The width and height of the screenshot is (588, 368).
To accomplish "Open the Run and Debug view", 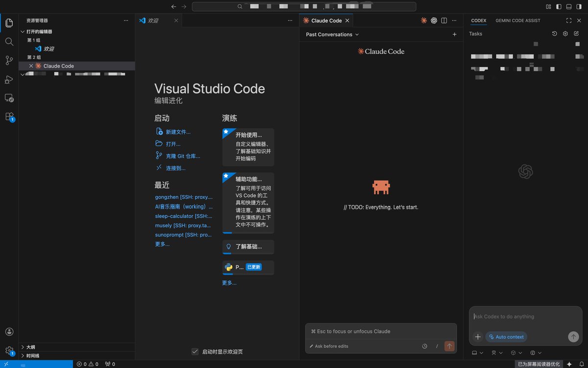I will pos(9,79).
